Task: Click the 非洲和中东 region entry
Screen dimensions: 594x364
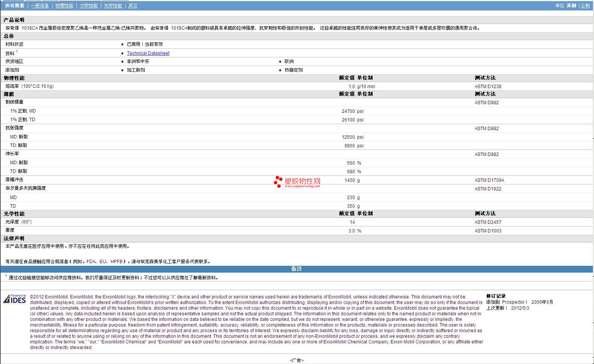Action: point(138,61)
